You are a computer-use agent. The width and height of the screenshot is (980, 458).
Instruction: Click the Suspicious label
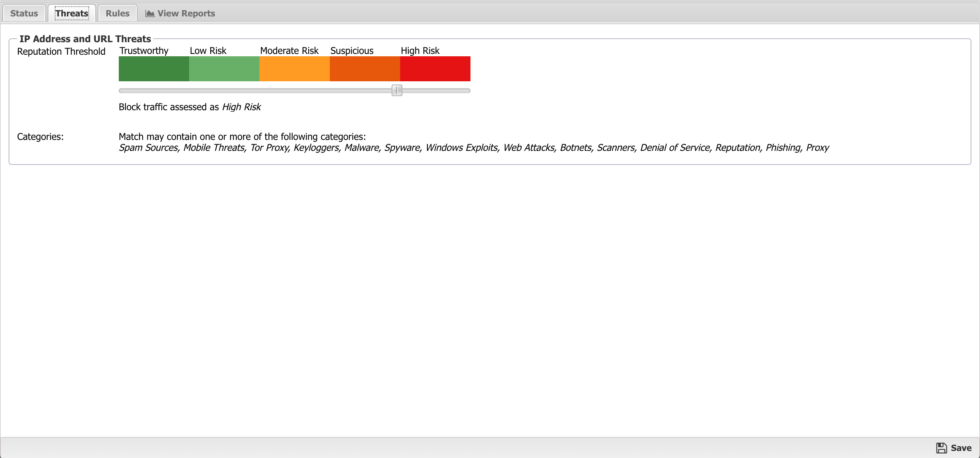tap(352, 51)
